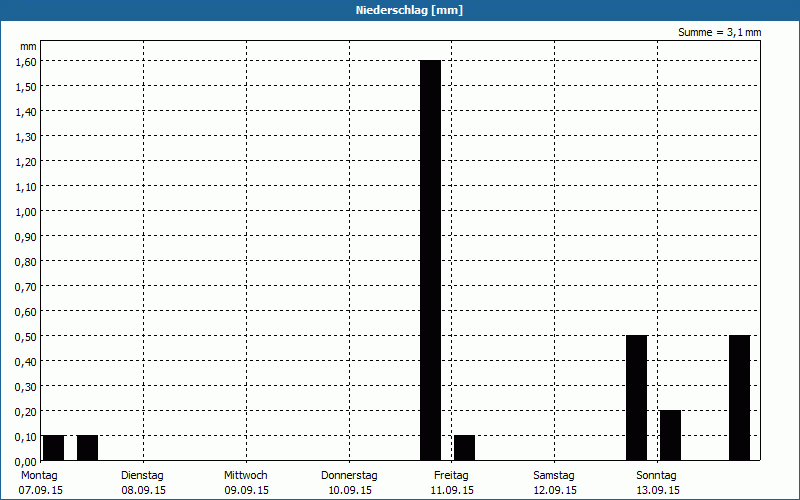Viewport: 800px width, 500px height.
Task: Click the small bar just after the Freitag line
Action: 464,447
